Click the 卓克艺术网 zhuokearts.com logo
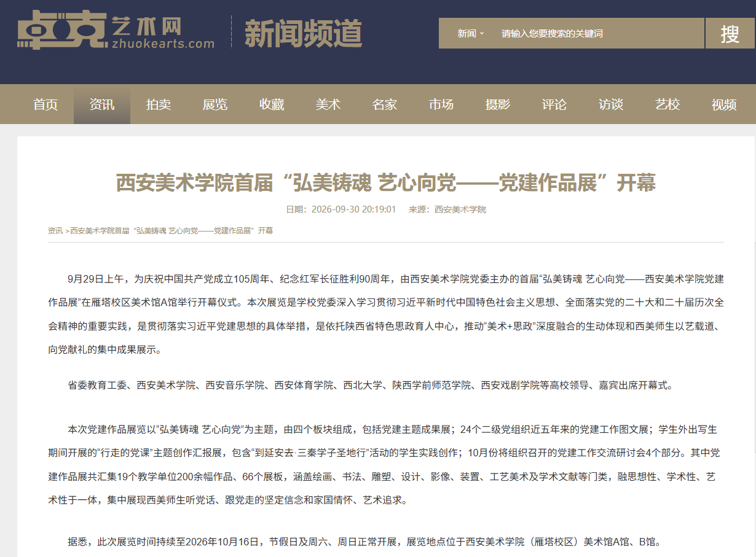The height and width of the screenshot is (557, 756). coord(116,30)
